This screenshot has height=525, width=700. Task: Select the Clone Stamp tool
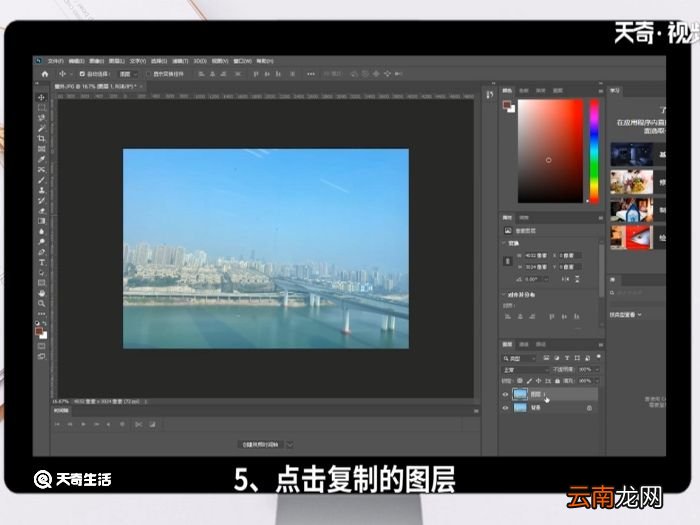[x=42, y=190]
